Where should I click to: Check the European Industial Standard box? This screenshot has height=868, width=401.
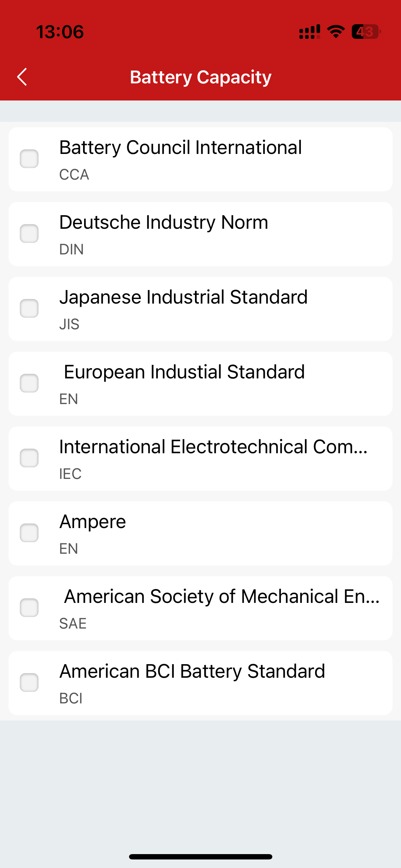[x=29, y=383]
